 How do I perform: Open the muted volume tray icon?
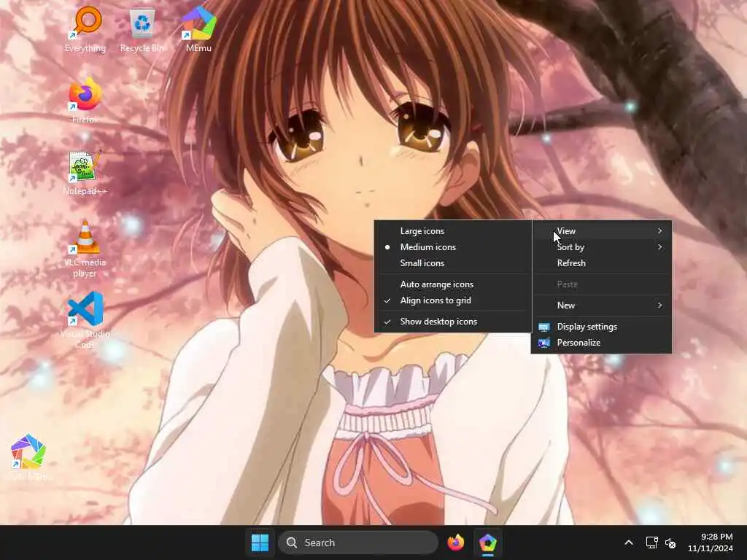click(x=670, y=542)
